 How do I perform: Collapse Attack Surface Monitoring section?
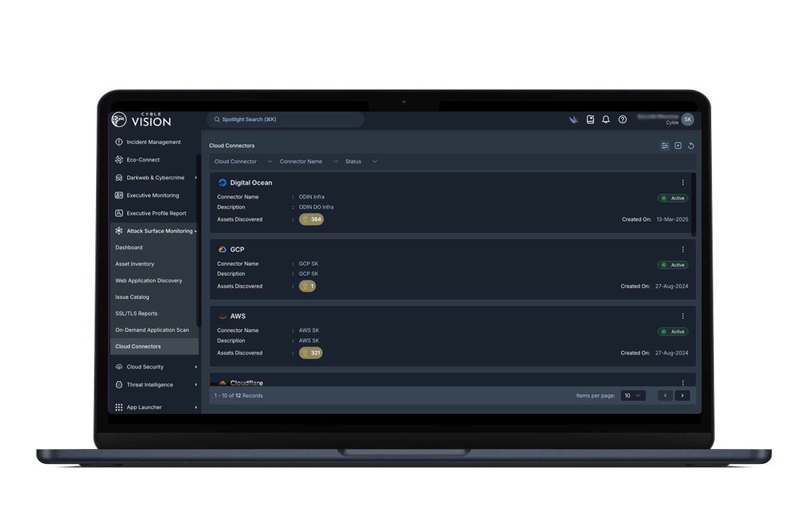(196, 231)
